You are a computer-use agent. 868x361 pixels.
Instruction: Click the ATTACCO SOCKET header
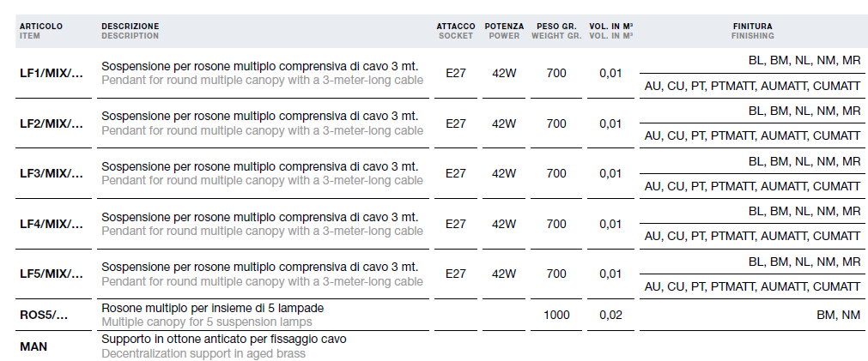(456, 31)
